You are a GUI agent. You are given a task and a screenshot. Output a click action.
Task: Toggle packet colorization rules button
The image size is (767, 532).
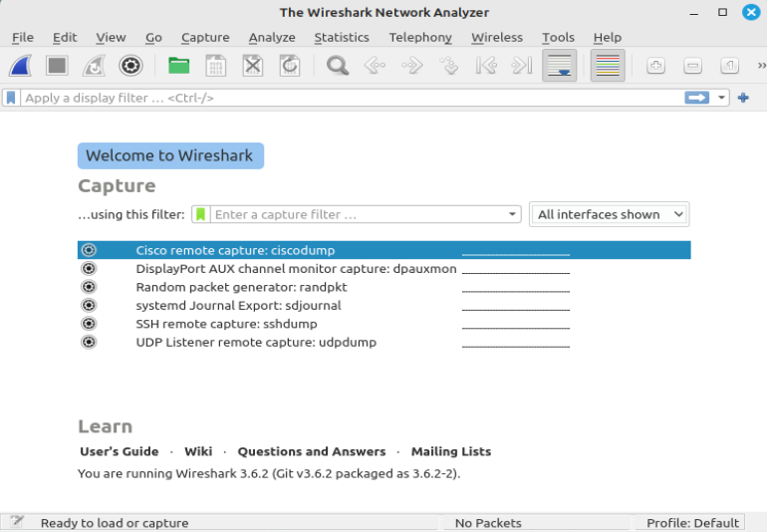pyautogui.click(x=607, y=66)
